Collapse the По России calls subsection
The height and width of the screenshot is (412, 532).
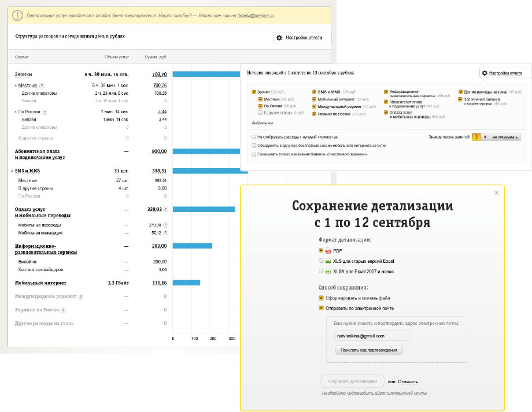tap(16, 112)
